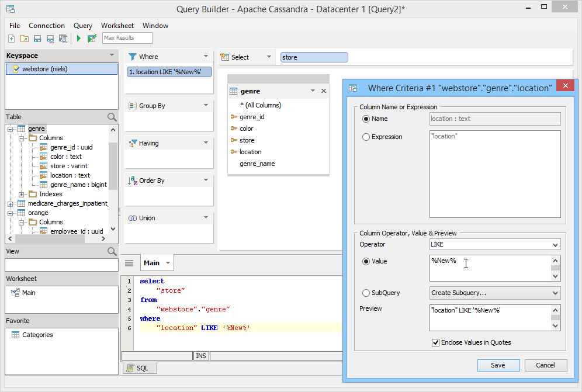Select the Expression radio button

pyautogui.click(x=366, y=137)
